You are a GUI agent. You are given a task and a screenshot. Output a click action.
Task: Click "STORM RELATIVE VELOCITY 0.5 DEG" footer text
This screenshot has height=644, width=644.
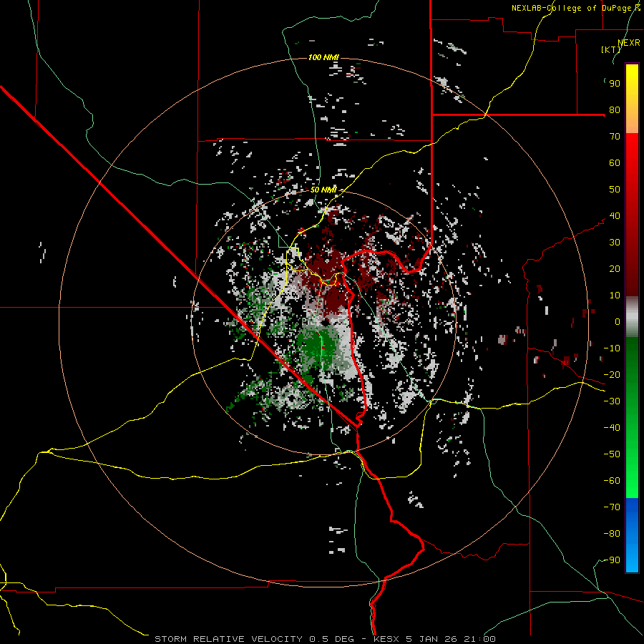pyautogui.click(x=254, y=639)
